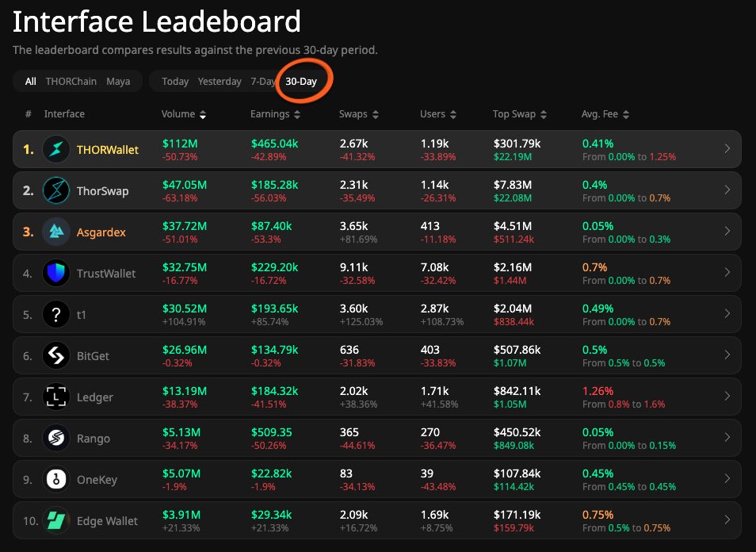Sort by Volume column arrows
This screenshot has width=756, height=552.
coord(203,114)
